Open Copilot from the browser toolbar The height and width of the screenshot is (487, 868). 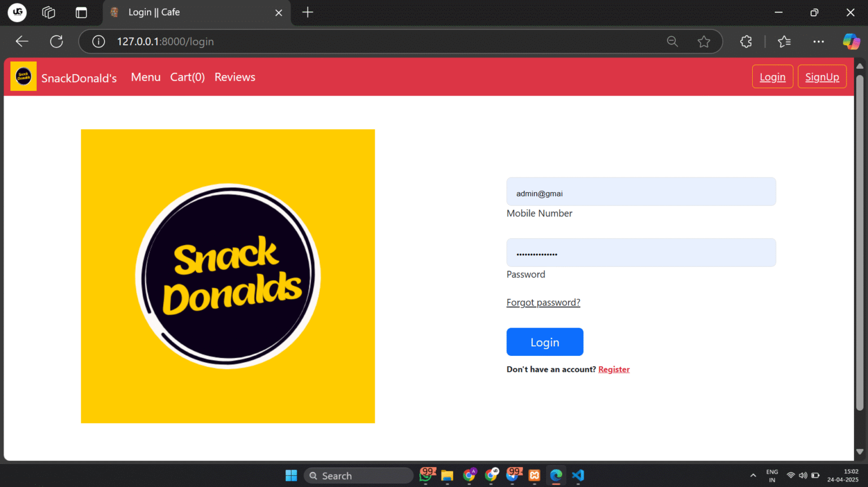tap(851, 41)
